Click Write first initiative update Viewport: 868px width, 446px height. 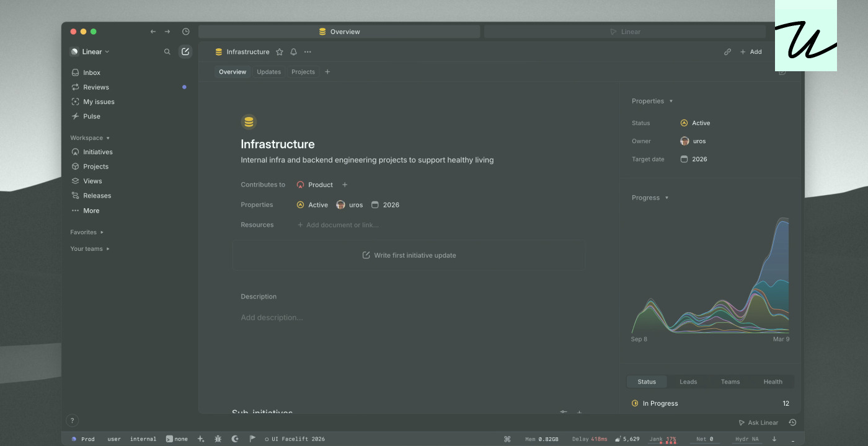(409, 255)
